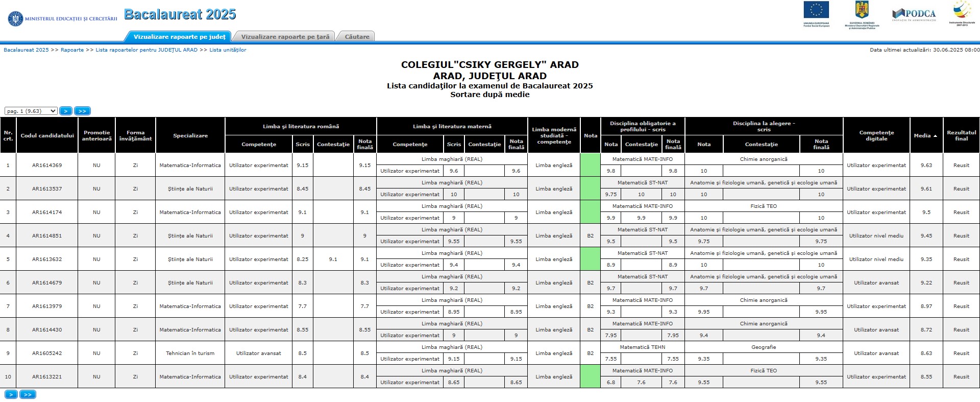Select candidate code AR1614369
The width and height of the screenshot is (980, 402).
[47, 165]
